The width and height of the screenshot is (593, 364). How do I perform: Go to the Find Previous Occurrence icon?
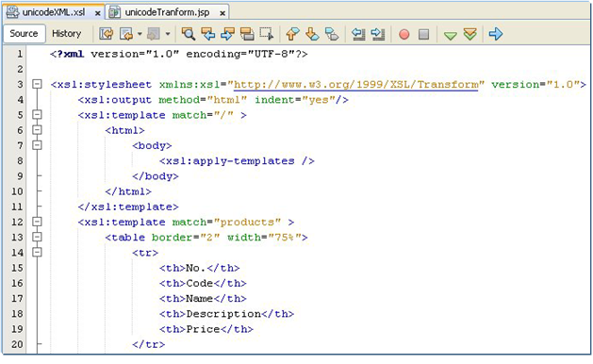click(208, 34)
